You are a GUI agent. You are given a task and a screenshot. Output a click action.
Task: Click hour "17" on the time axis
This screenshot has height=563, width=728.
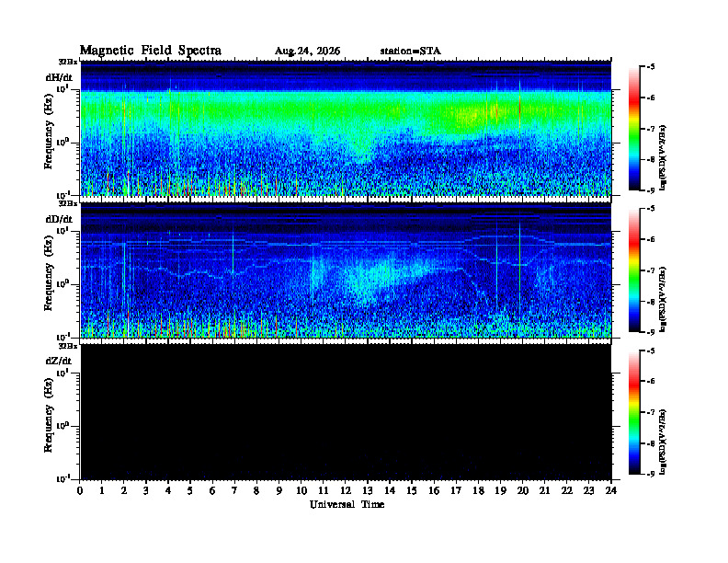point(456,490)
